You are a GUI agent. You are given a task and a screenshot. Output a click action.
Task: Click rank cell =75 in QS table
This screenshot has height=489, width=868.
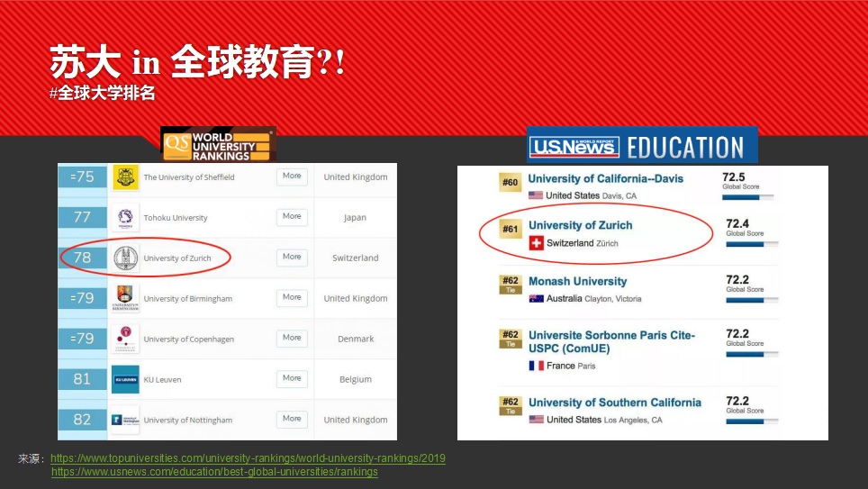pos(82,177)
